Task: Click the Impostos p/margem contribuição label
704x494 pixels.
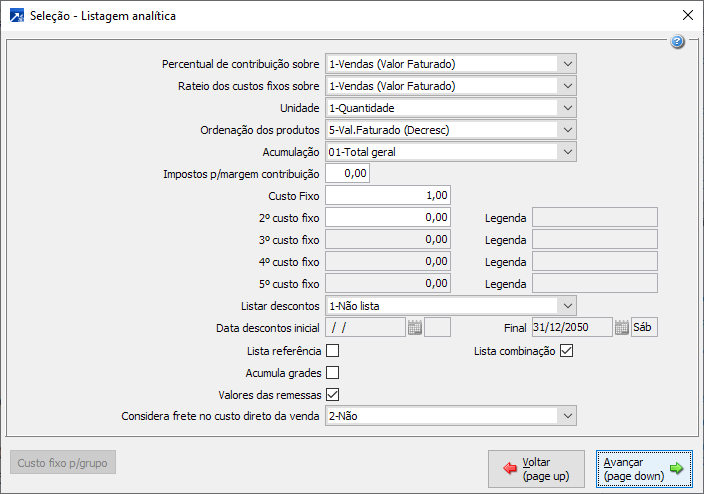Action: [x=241, y=174]
